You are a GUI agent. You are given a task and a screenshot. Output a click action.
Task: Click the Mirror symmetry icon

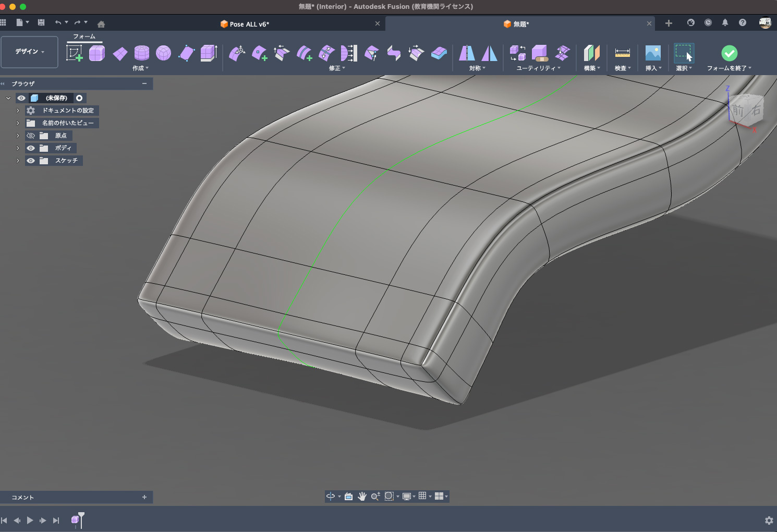click(x=467, y=53)
